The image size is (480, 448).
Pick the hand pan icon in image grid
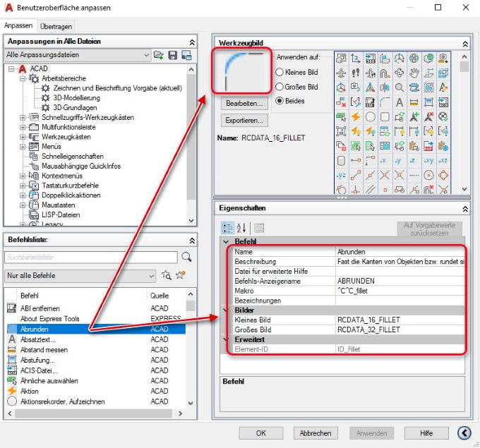[x=414, y=73]
